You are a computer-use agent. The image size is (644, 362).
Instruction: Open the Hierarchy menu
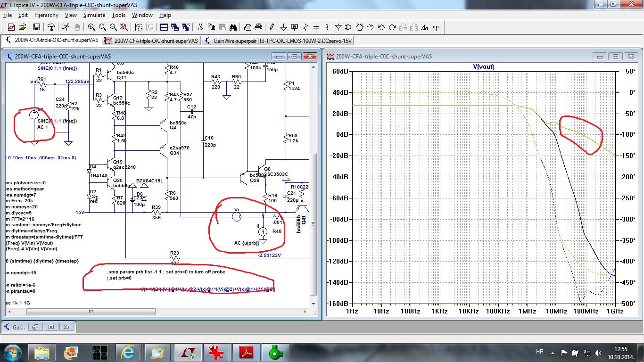tap(46, 15)
